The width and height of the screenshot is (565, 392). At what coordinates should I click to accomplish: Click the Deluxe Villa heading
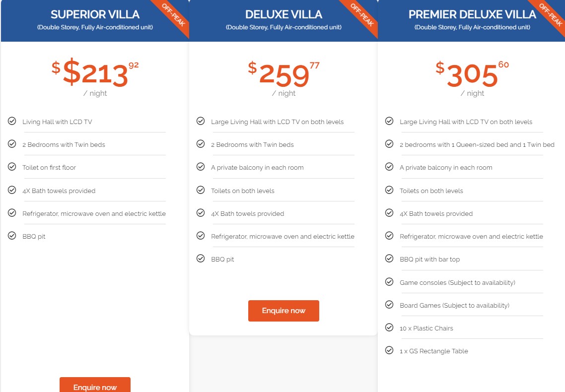pos(283,14)
